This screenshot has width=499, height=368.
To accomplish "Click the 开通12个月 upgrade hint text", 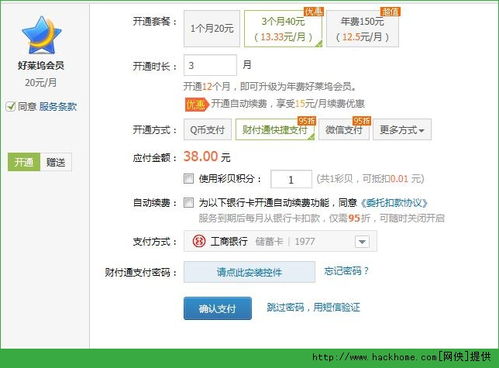I will click(270, 87).
